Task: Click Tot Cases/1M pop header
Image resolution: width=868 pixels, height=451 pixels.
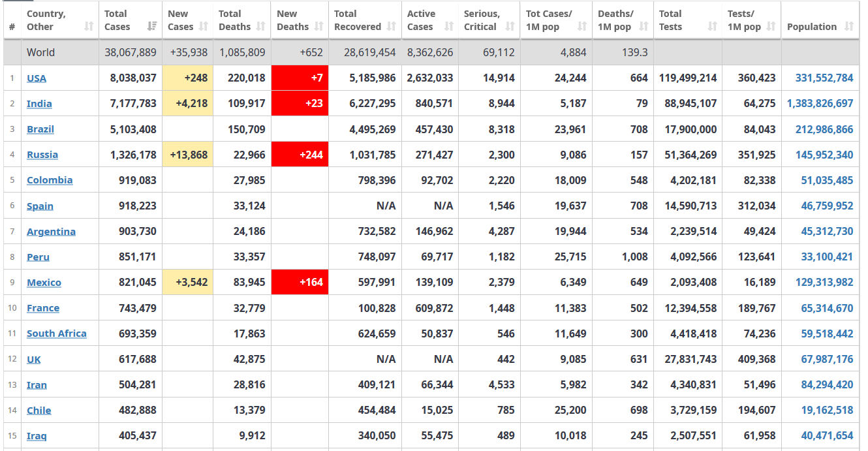Action: (x=556, y=20)
